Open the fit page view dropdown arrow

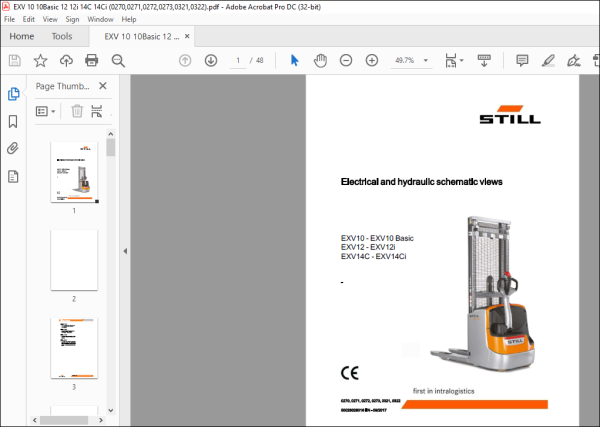click(x=461, y=60)
